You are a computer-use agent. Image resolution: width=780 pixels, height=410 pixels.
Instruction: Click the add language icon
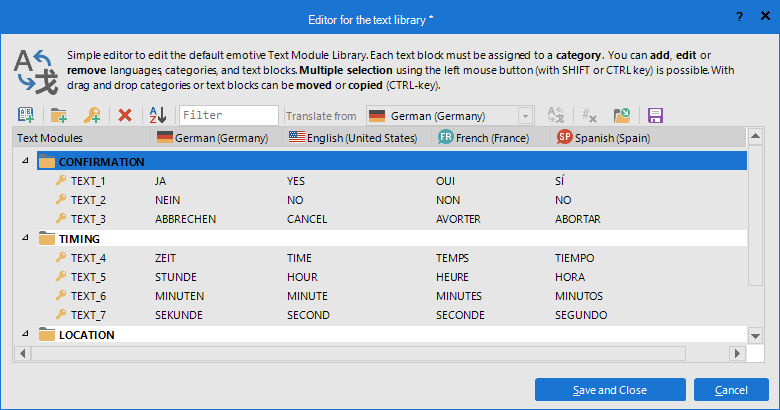pos(26,115)
